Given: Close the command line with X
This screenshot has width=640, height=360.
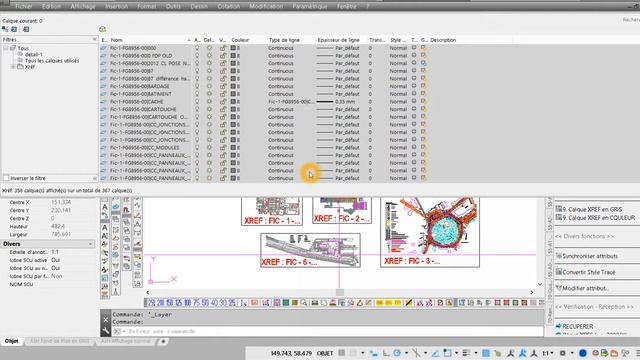Looking at the screenshot, I should point(105,320).
